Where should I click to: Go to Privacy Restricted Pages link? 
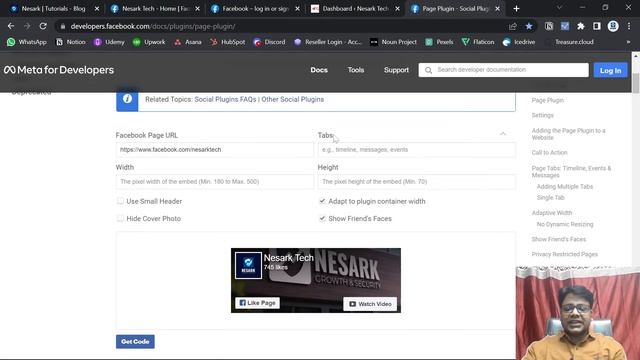click(564, 254)
